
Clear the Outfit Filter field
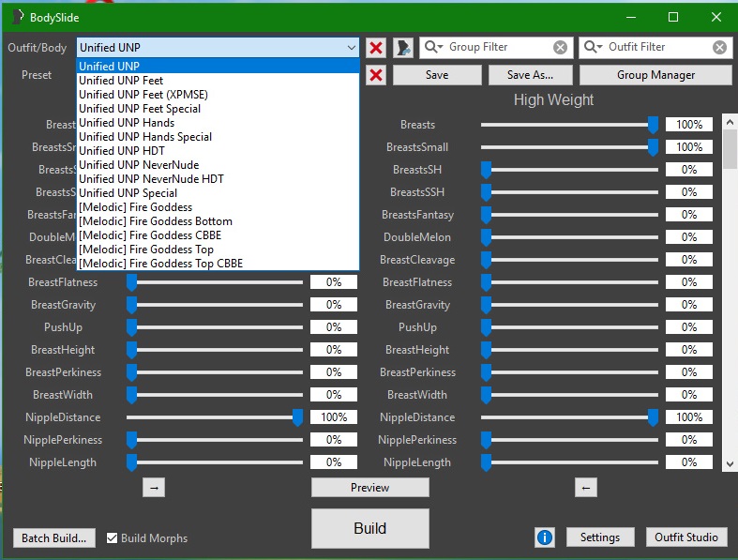click(x=719, y=47)
